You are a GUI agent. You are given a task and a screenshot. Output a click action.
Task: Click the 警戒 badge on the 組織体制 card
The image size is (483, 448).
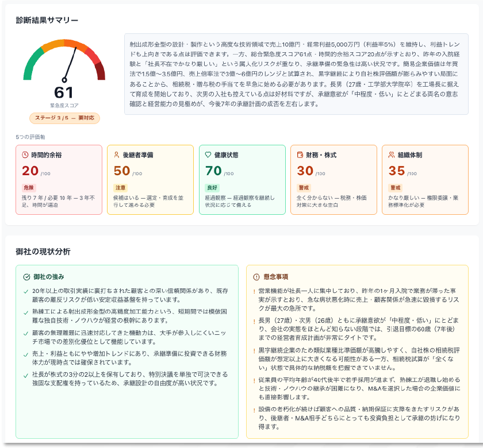click(x=395, y=188)
